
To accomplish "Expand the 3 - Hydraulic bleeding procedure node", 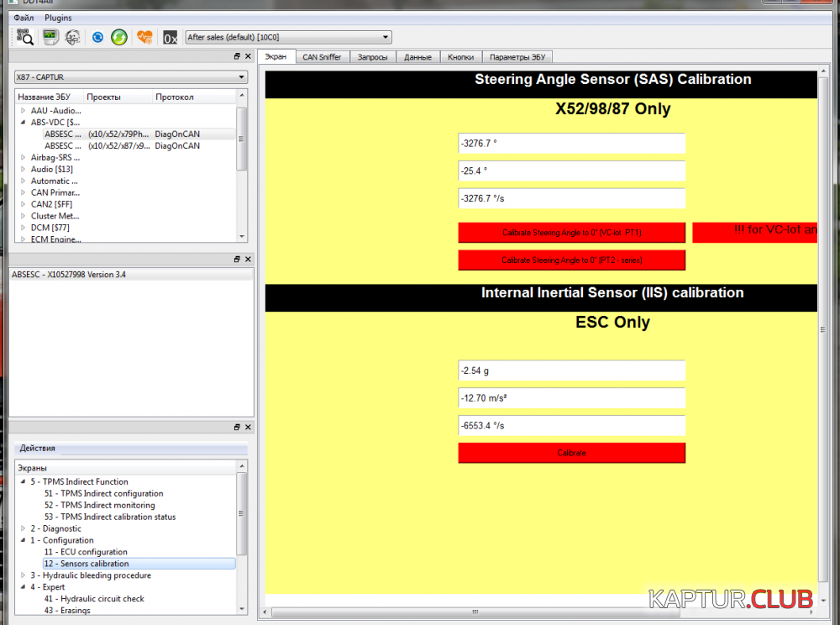I will pos(24,575).
